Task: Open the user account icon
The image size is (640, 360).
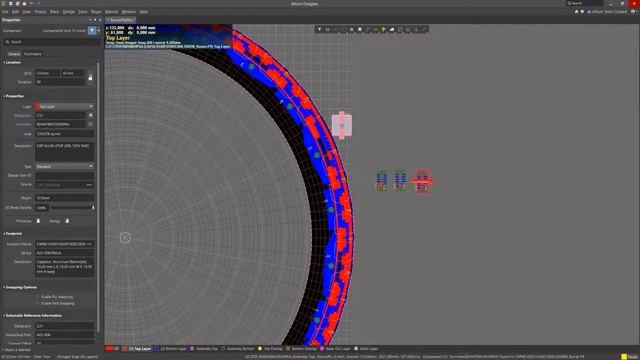Action: point(633,12)
